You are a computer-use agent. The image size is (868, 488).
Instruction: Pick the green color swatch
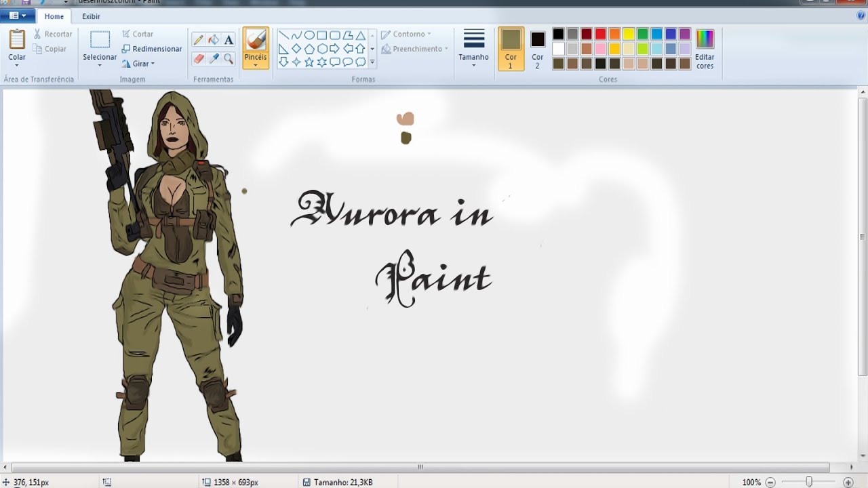tap(642, 34)
